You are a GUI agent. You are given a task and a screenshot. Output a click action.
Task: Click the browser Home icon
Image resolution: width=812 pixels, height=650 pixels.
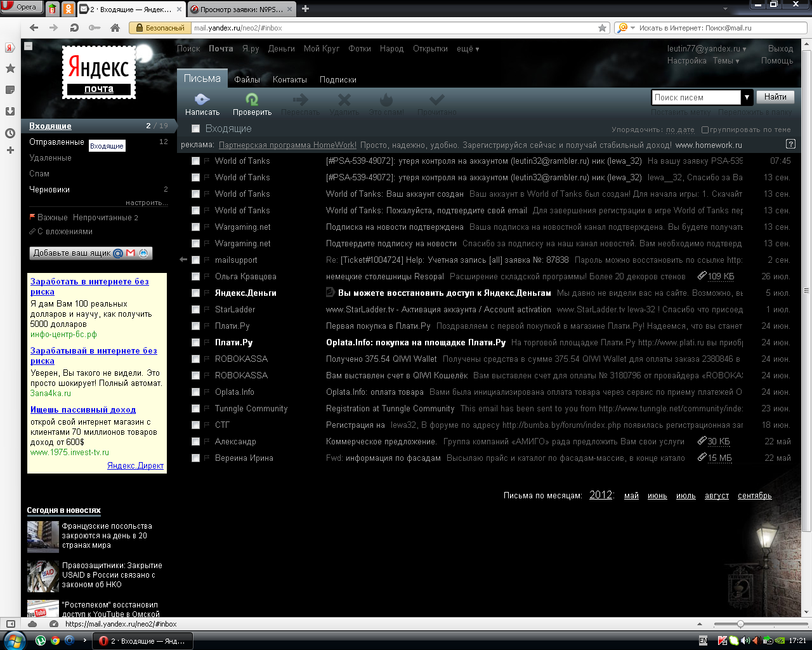[115, 28]
